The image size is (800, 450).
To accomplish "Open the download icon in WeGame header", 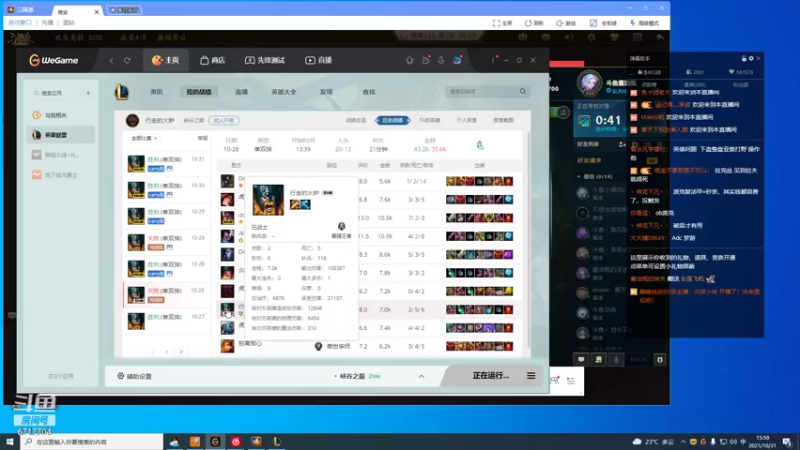I will click(x=441, y=60).
